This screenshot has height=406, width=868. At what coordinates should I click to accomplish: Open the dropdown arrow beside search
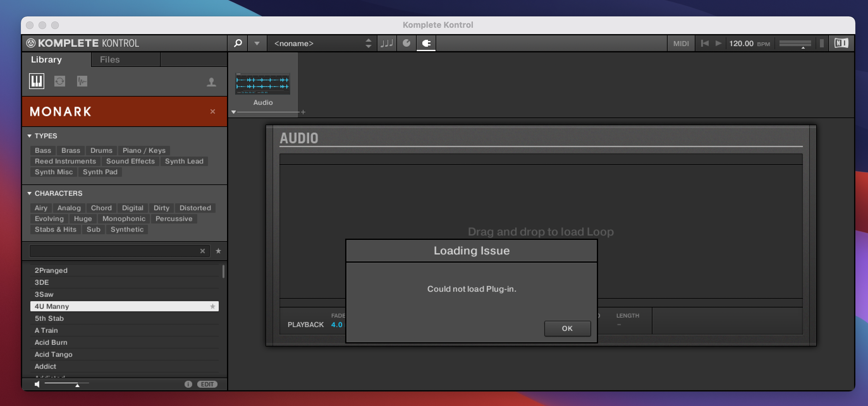[x=257, y=43]
